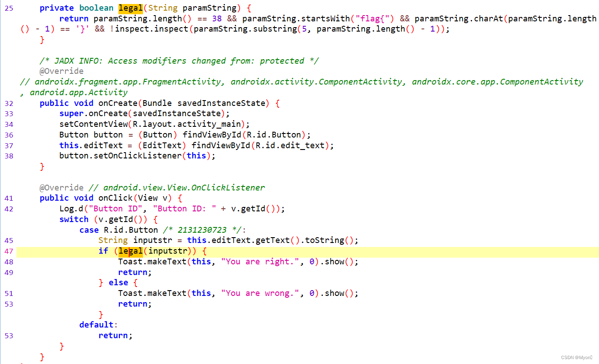Click the 'inspect.inspect' call
This screenshot has width=599, height=364.
pyautogui.click(x=152, y=29)
